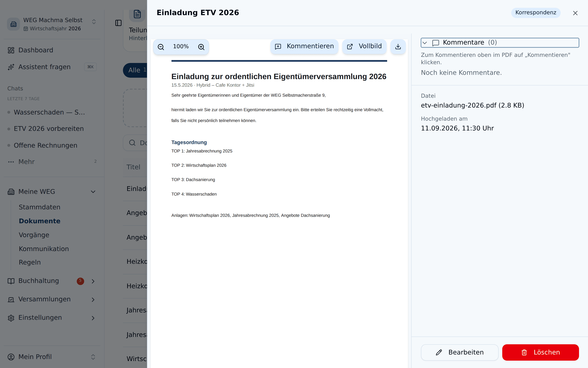Open Assistent fragen

[52, 67]
